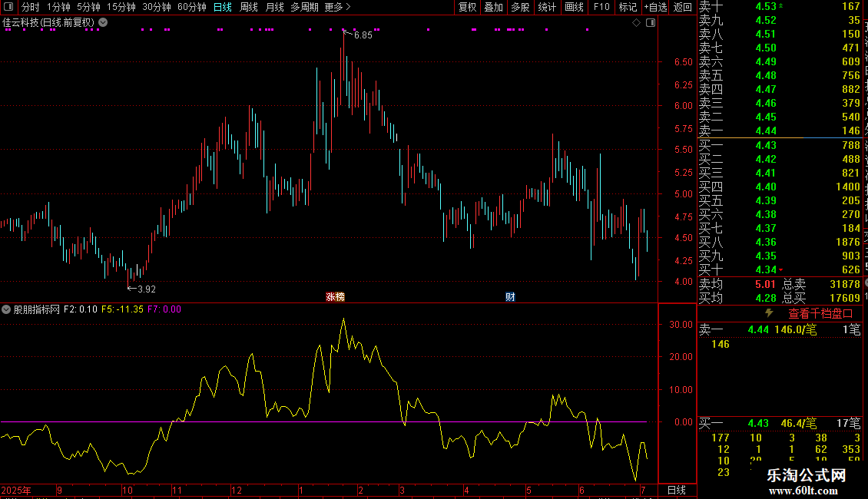Open the 复权 adjustment menu

coord(467,7)
